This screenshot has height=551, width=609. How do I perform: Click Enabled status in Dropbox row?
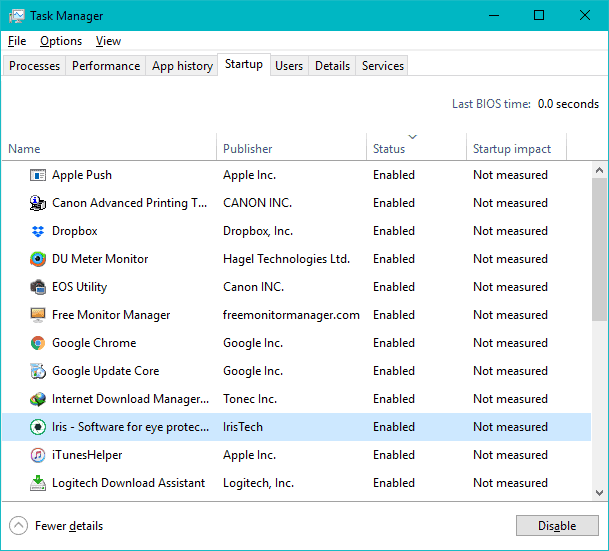pos(394,231)
